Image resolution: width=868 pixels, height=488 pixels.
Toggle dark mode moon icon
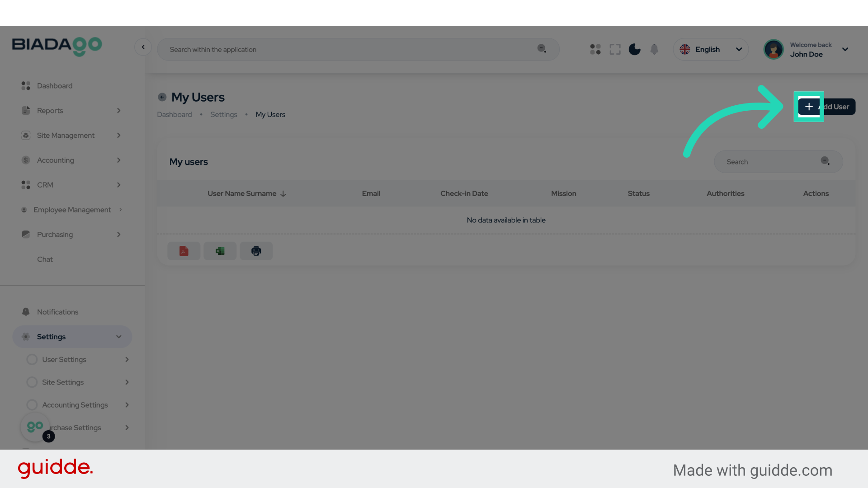634,49
